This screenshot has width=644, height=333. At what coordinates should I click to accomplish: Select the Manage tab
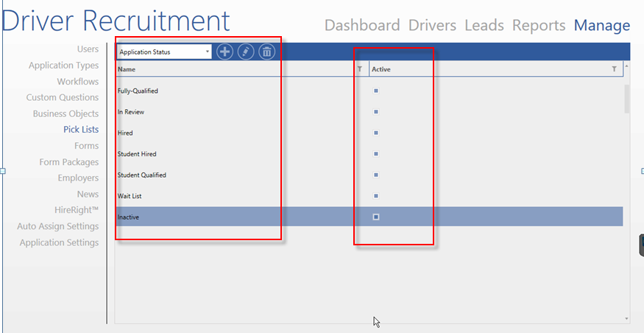(x=602, y=26)
